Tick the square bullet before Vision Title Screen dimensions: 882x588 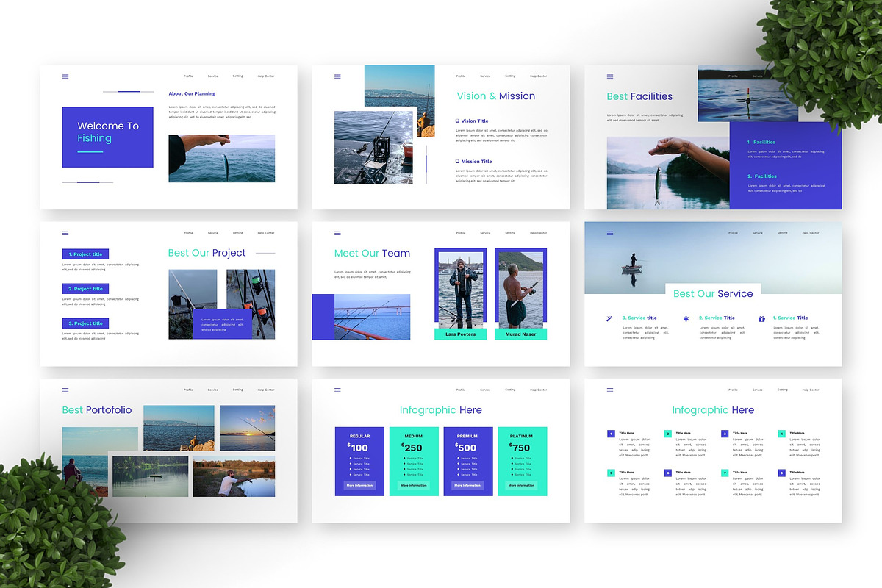coord(458,121)
